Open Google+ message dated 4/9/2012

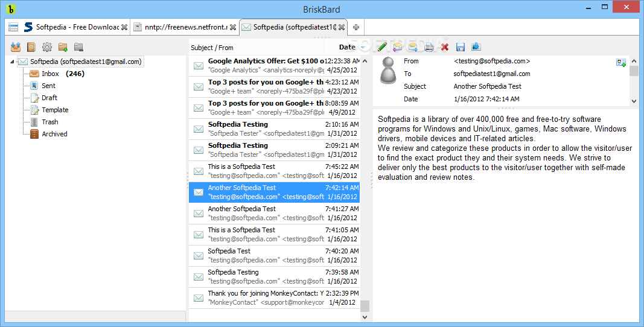click(275, 107)
